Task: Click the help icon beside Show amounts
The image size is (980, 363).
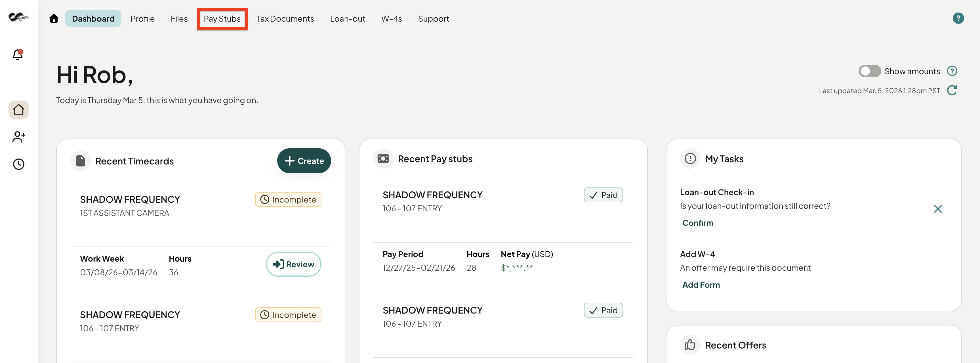Action: pos(952,71)
